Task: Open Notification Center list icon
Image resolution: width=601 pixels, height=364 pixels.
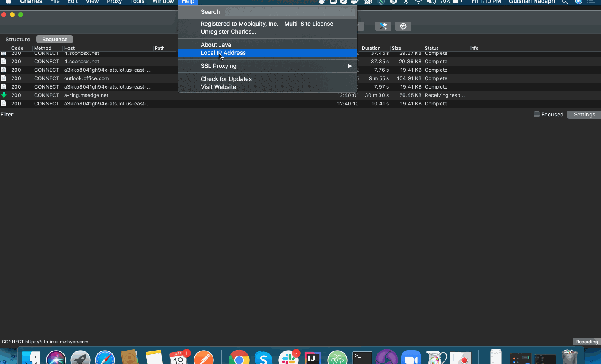Action: pos(590,2)
